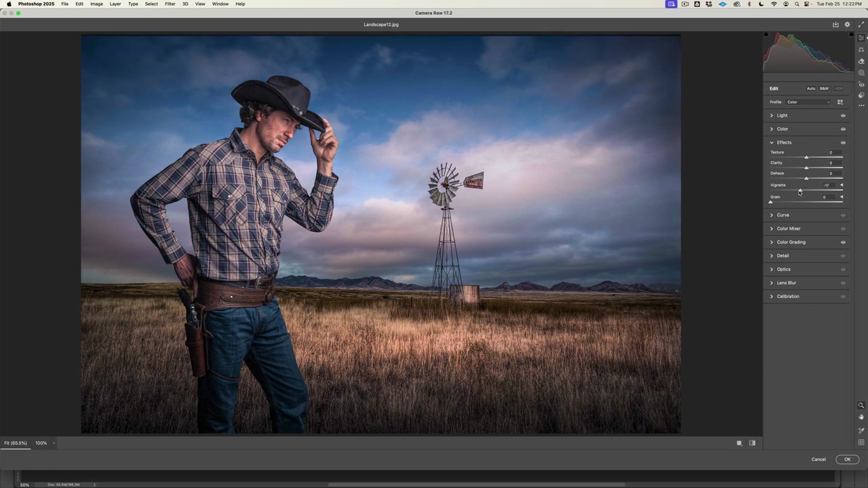Click the Camera Raw preferences gear icon
The image size is (868, 488).
coord(846,24)
